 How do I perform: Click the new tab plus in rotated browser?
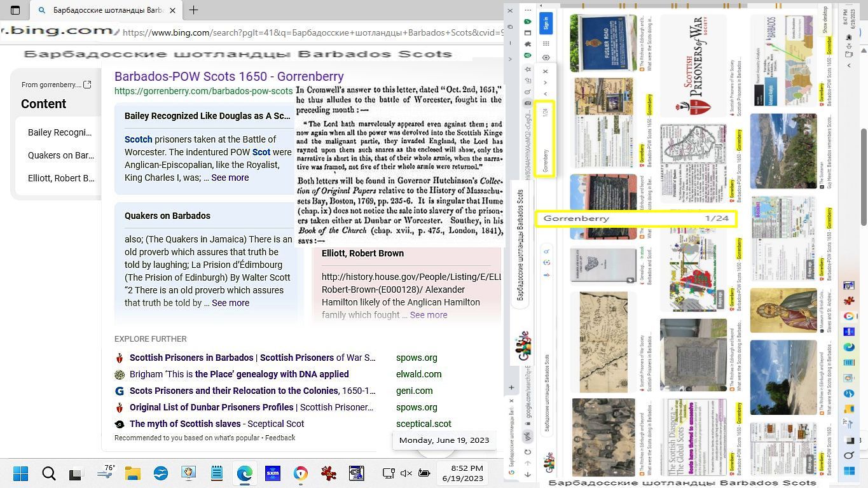[511, 387]
